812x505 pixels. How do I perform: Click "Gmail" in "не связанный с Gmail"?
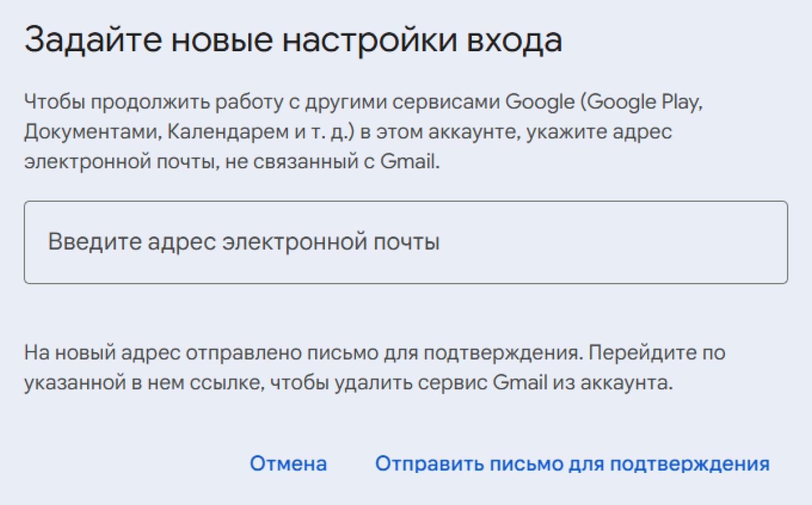pyautogui.click(x=409, y=161)
